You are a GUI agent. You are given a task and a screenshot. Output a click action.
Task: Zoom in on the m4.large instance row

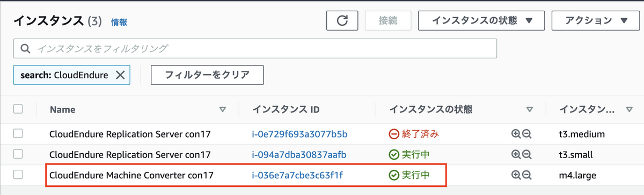point(516,175)
